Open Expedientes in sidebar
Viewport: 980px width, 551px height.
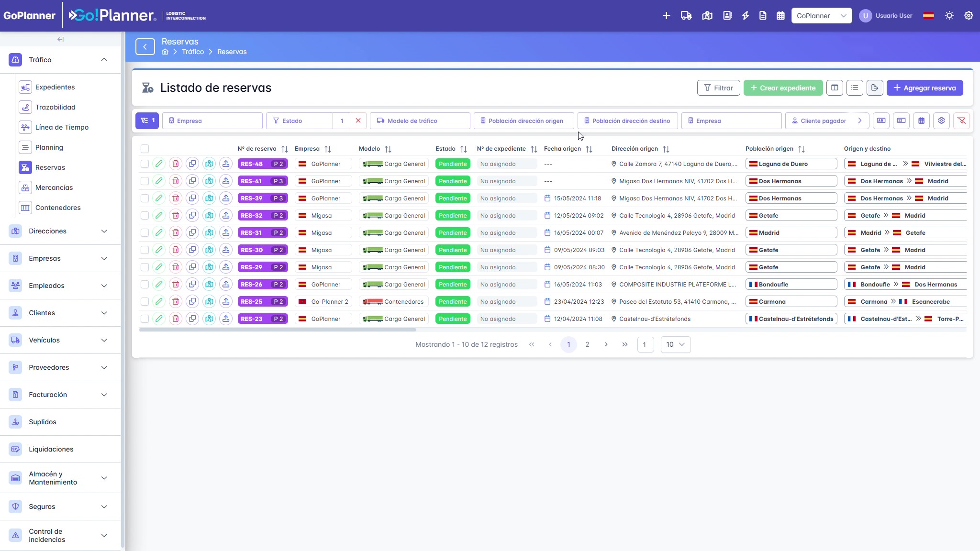[55, 88]
